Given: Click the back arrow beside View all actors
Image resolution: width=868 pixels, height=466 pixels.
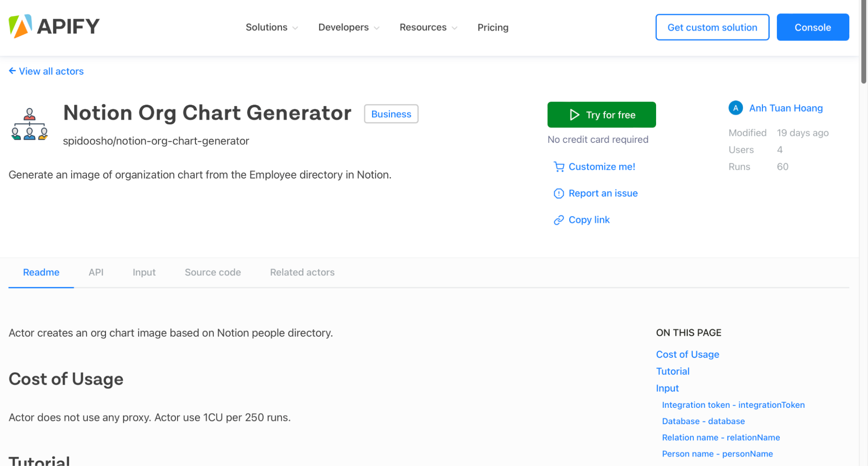Looking at the screenshot, I should 12,71.
